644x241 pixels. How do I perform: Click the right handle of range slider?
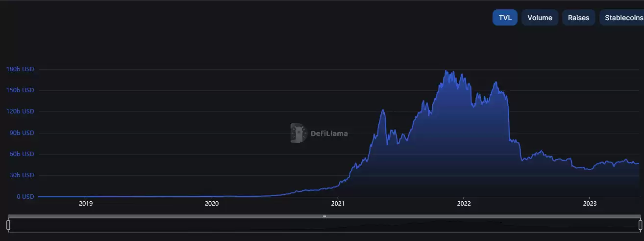tap(640, 225)
